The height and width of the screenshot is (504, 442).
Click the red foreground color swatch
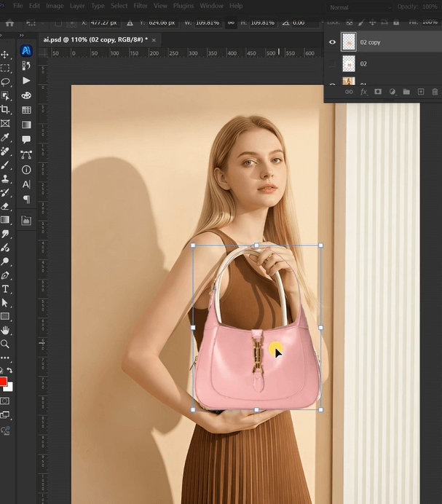coord(3,382)
